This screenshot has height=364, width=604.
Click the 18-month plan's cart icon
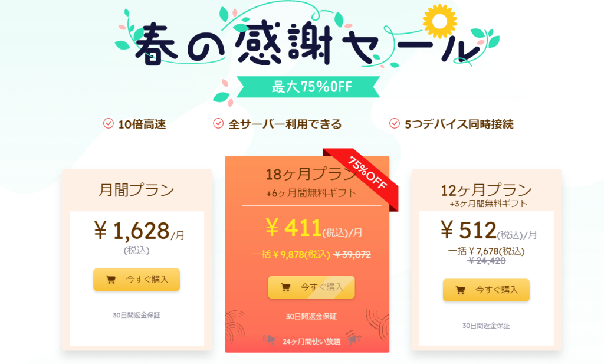coord(285,287)
